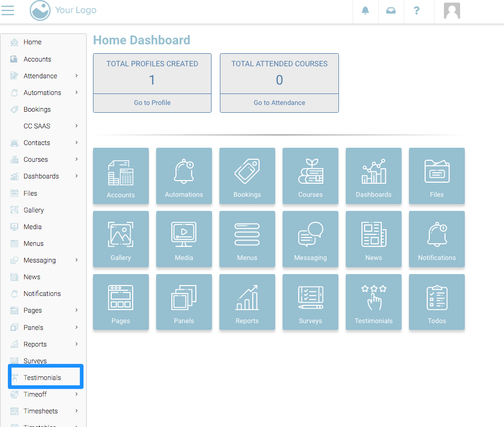
Task: Select Testimonials in the sidebar
Action: coord(42,377)
